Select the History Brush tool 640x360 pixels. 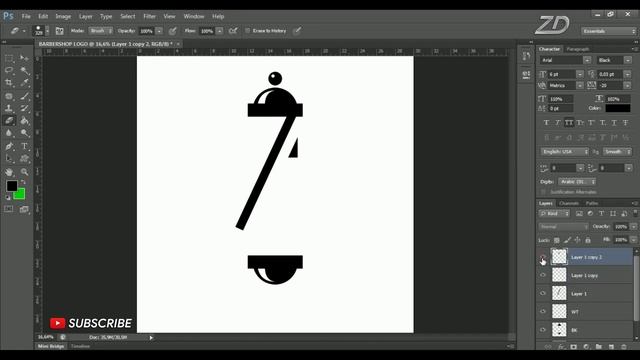(x=24, y=109)
